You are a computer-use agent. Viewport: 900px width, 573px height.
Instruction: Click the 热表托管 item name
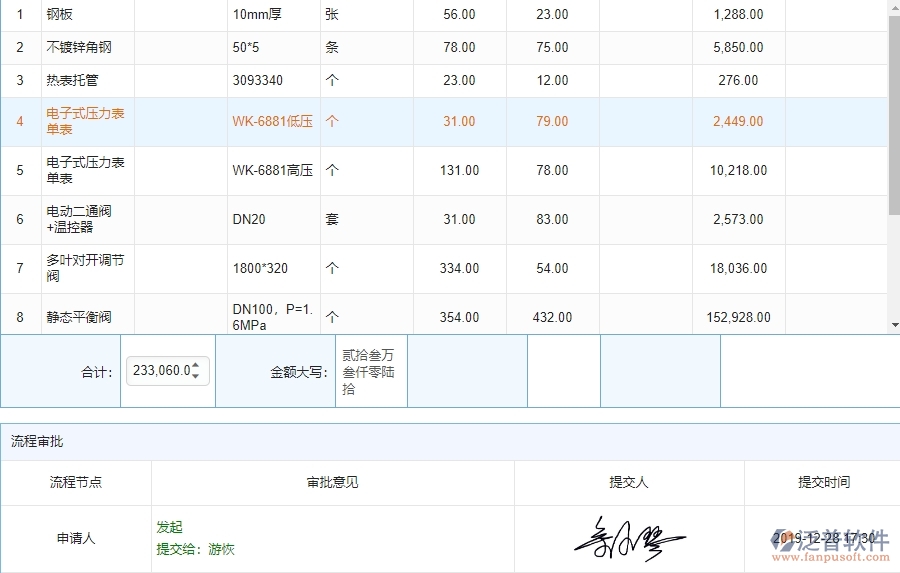72,81
